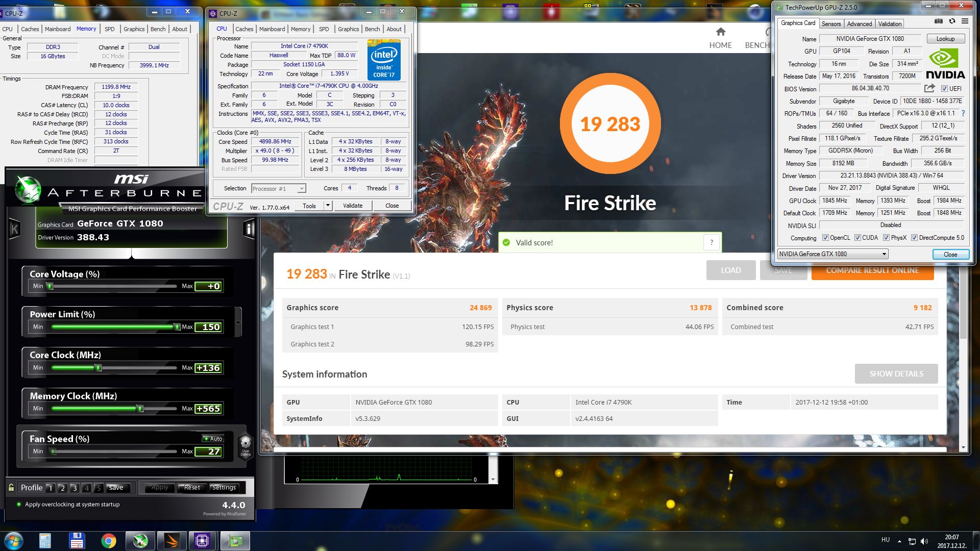Click the BIOS export share icon in GPU-Z
This screenshot has width=980, height=551.
click(x=929, y=88)
